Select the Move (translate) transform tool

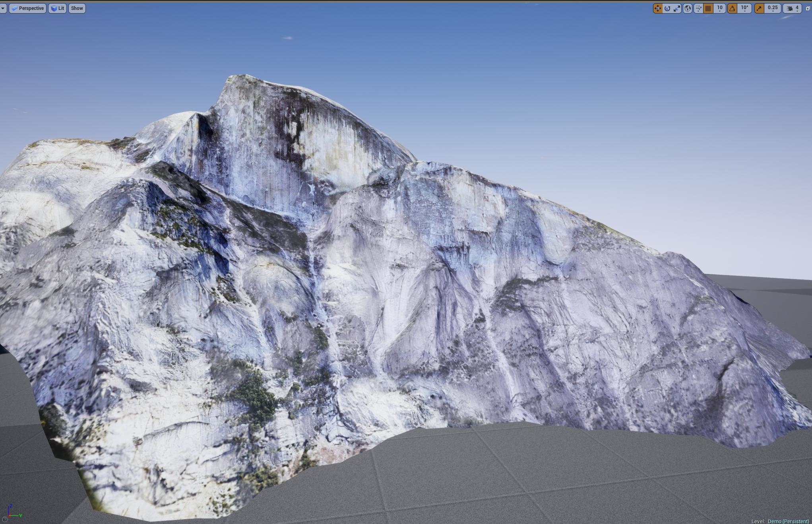pyautogui.click(x=658, y=8)
